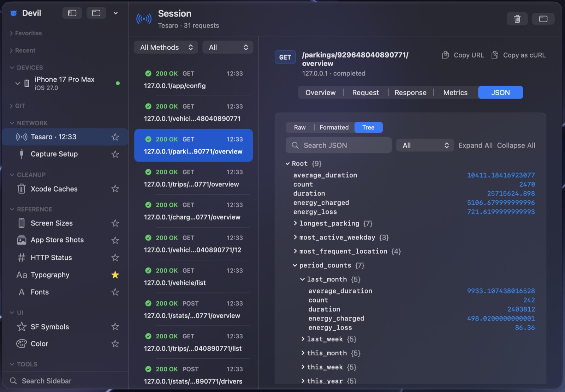Click the Copy as cURL button
Viewport: 565px width, 392px height.
click(x=519, y=55)
